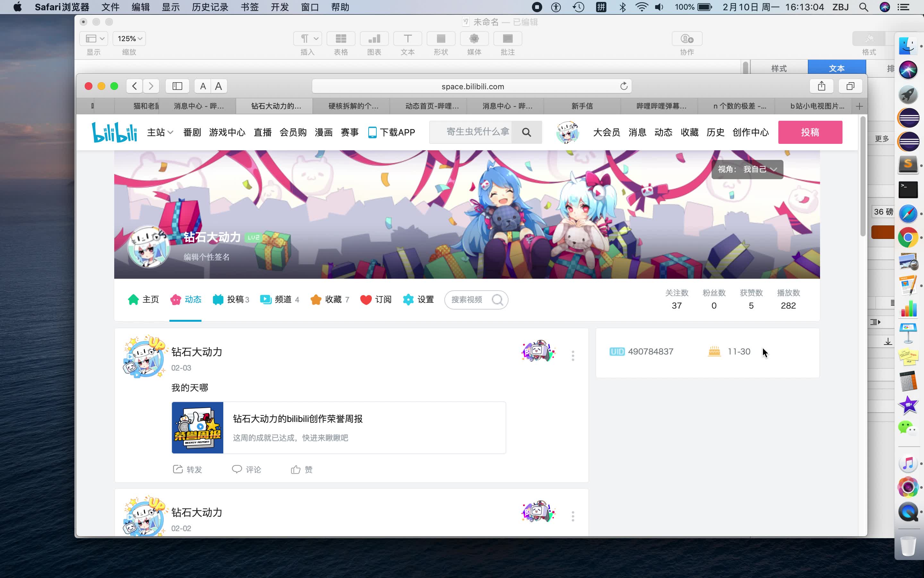Decrease text size with the small A button
Image resolution: width=924 pixels, height=578 pixels.
pyautogui.click(x=203, y=86)
